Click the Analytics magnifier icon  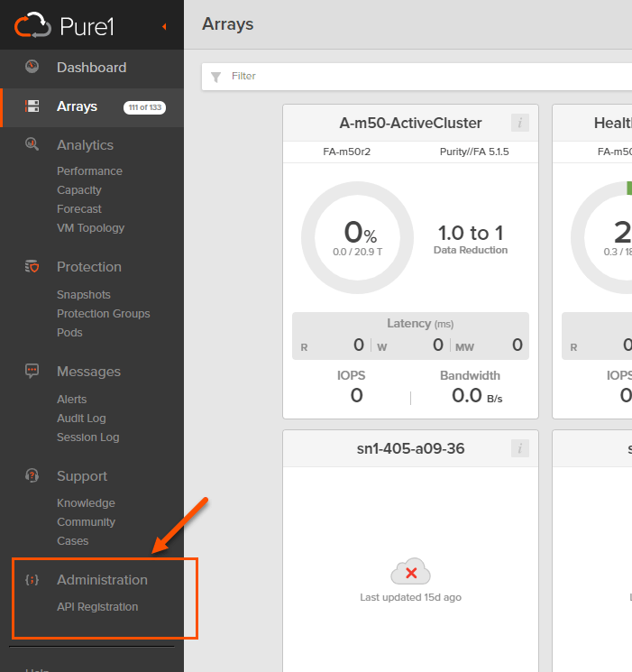[32, 144]
